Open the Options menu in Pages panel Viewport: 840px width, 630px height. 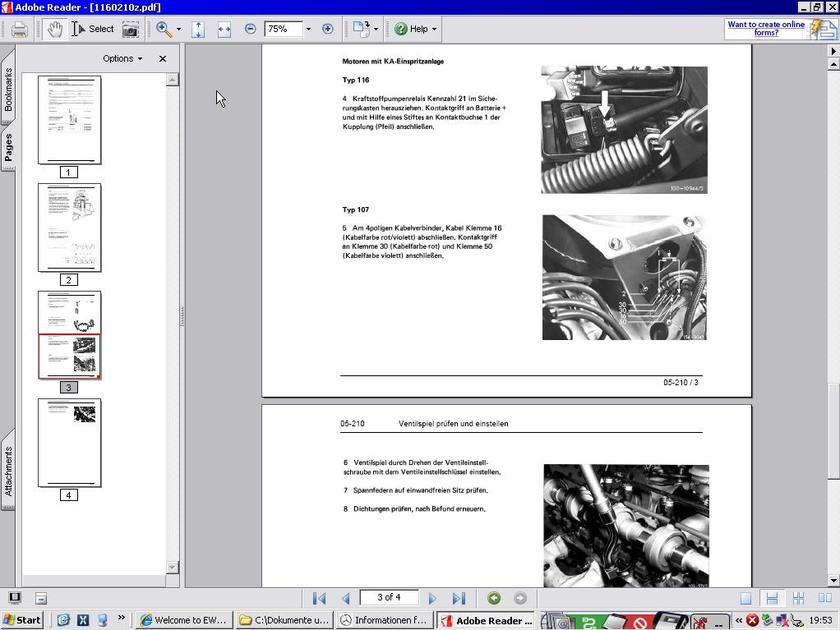click(122, 58)
